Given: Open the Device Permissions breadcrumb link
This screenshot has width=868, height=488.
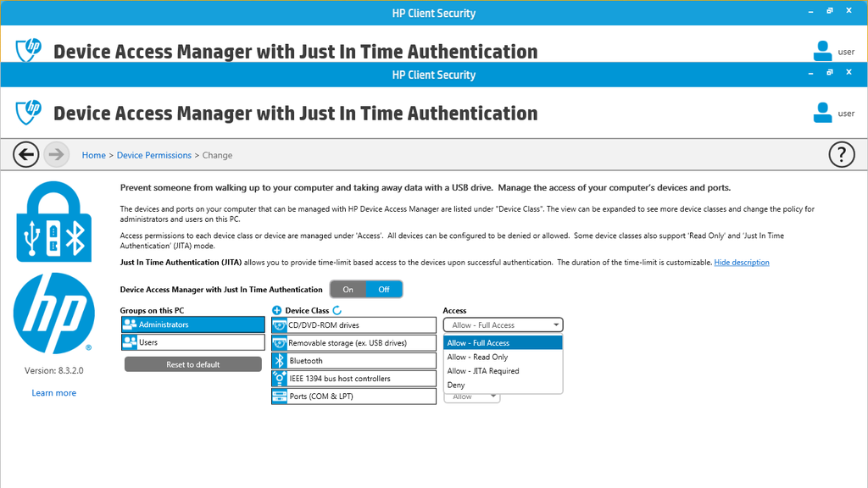Looking at the screenshot, I should (x=154, y=155).
